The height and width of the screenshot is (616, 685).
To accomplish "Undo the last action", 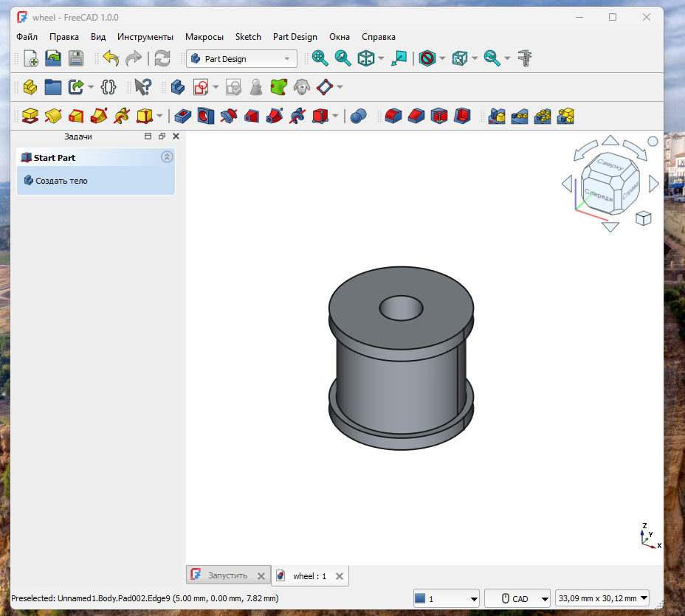I will tap(110, 58).
